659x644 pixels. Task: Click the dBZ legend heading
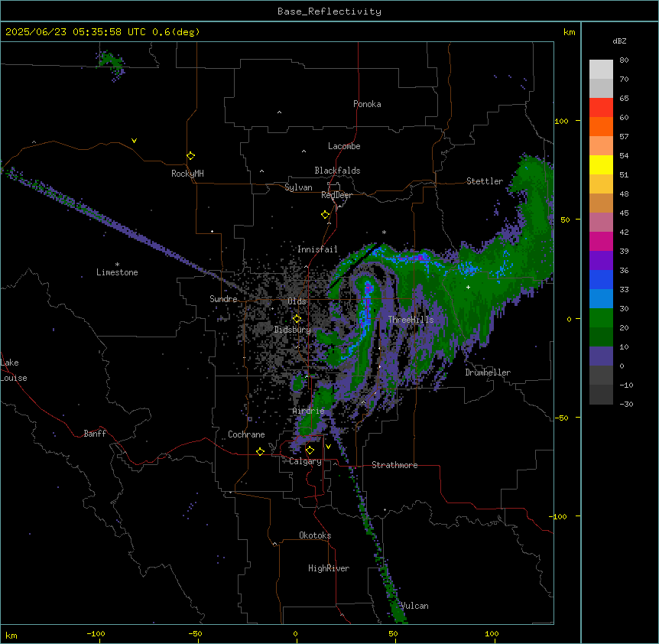tap(619, 41)
